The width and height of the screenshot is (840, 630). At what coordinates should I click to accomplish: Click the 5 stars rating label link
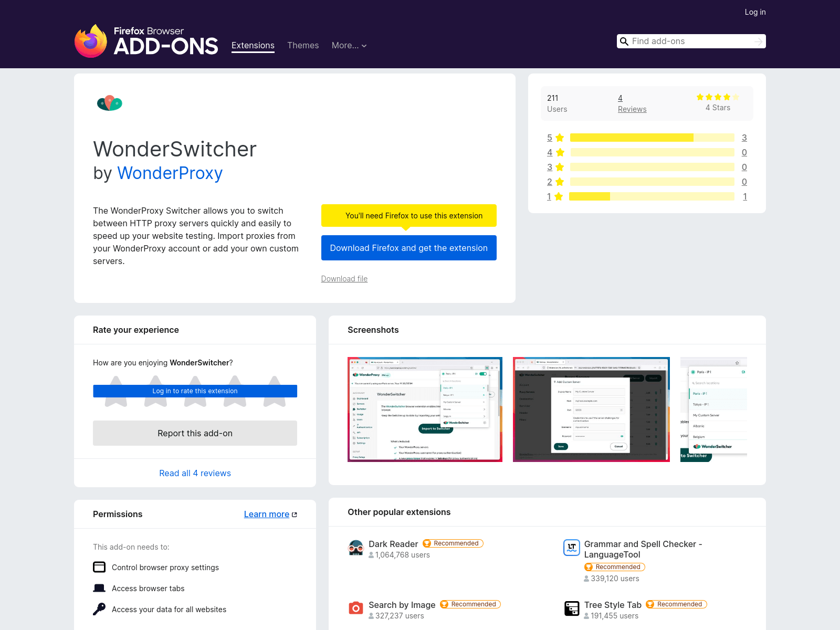tap(550, 138)
